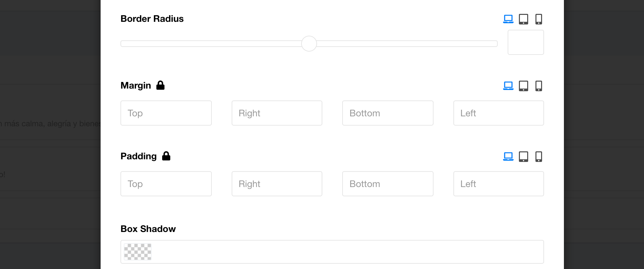Viewport: 644px width, 269px height.
Task: Focus the Margin Left field
Action: click(x=498, y=113)
